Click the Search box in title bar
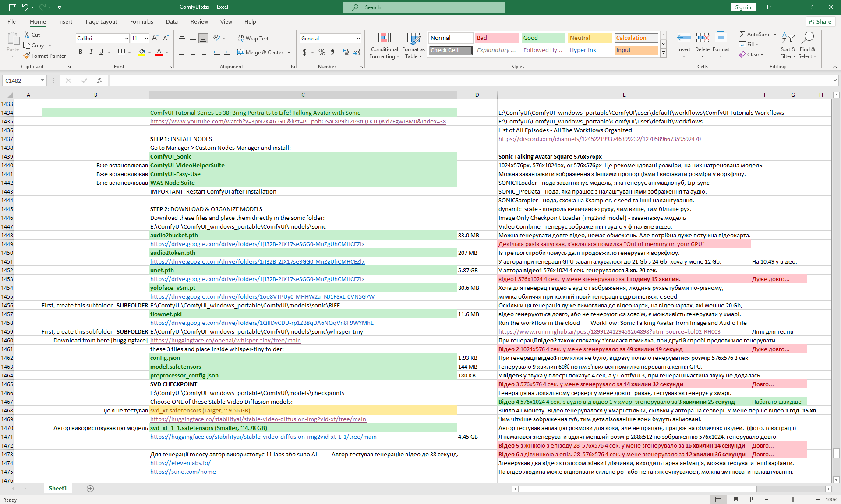This screenshot has width=841, height=504. click(x=424, y=7)
